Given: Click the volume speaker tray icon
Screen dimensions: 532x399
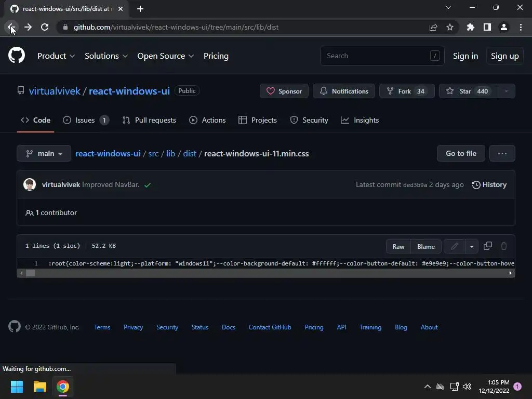Looking at the screenshot, I should click(467, 387).
